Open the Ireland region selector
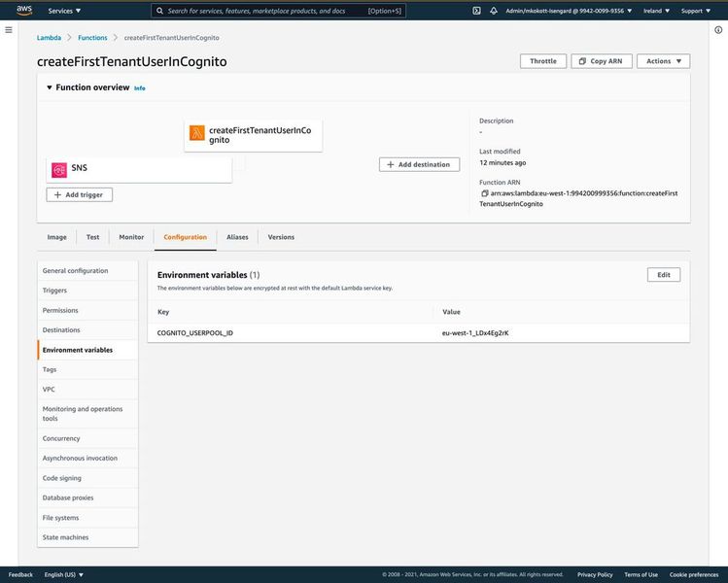 [x=656, y=11]
